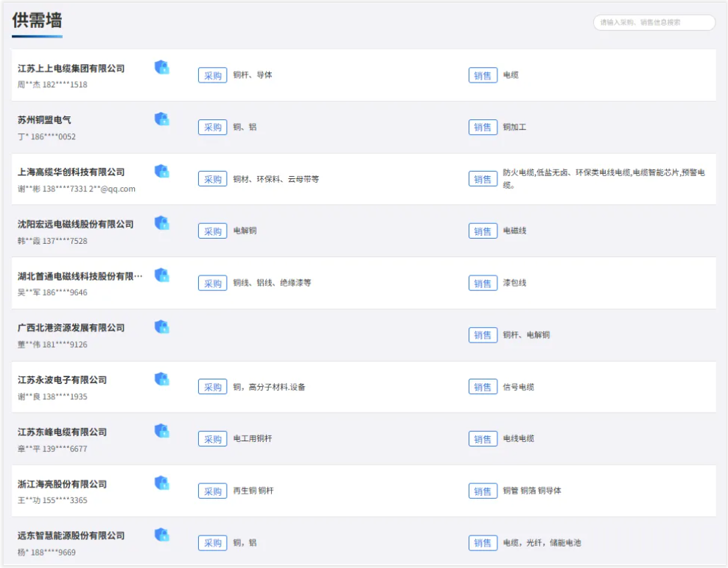Click shield icon for 湖北首通电磁线科技股份
728x568 pixels.
click(161, 276)
